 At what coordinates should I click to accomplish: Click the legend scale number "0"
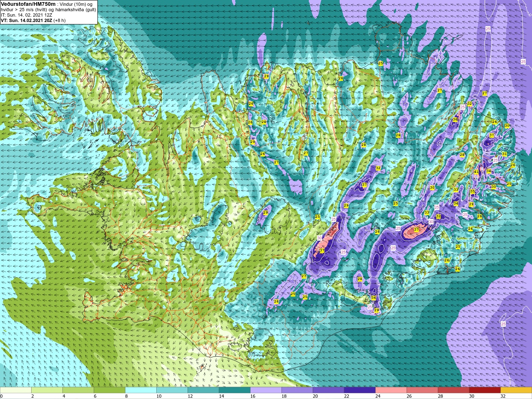pos(1,397)
